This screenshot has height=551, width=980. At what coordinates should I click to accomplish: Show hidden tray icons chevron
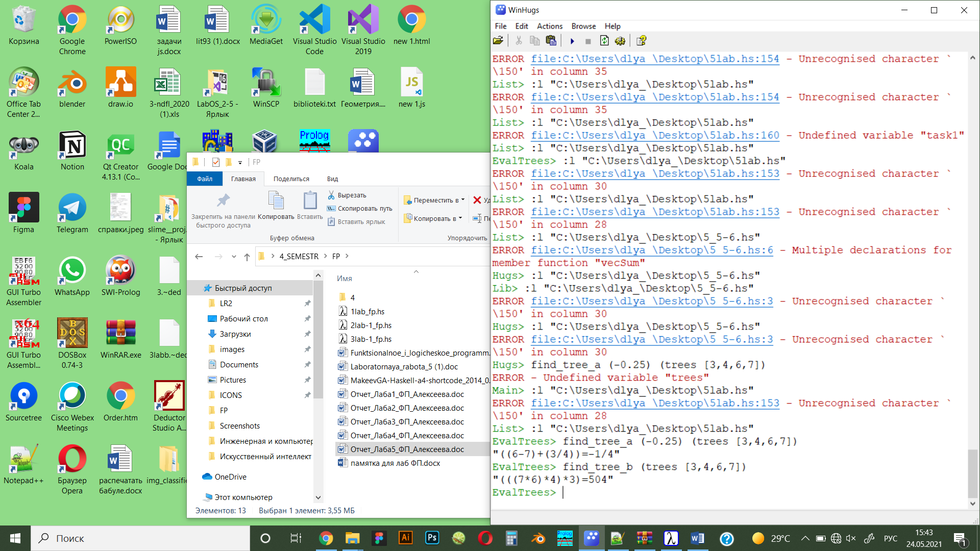(x=805, y=538)
